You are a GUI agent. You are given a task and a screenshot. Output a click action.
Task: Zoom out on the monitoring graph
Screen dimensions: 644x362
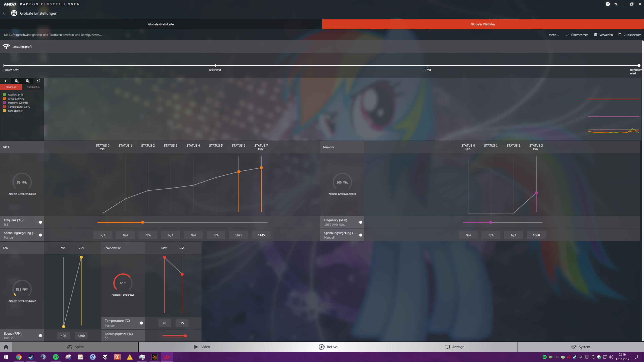pyautogui.click(x=28, y=81)
